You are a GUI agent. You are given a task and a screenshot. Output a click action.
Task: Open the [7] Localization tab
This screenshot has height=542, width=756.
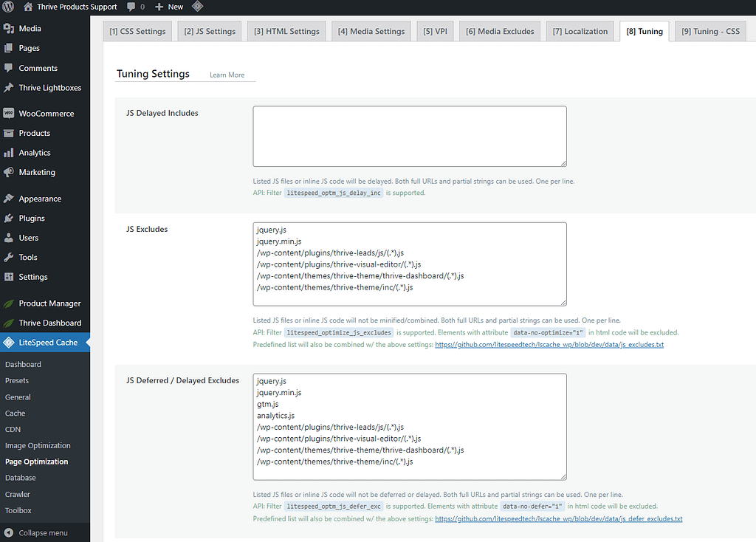click(580, 31)
